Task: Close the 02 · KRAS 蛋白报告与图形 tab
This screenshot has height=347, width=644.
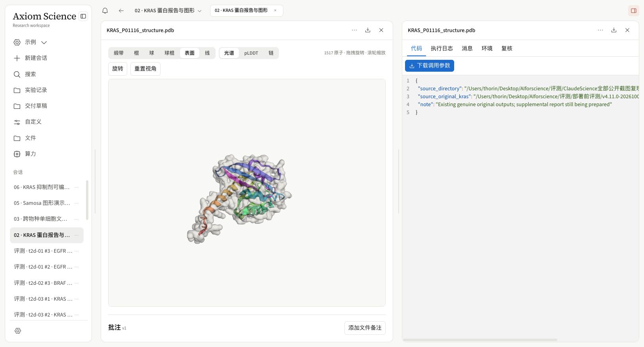Action: (x=275, y=11)
